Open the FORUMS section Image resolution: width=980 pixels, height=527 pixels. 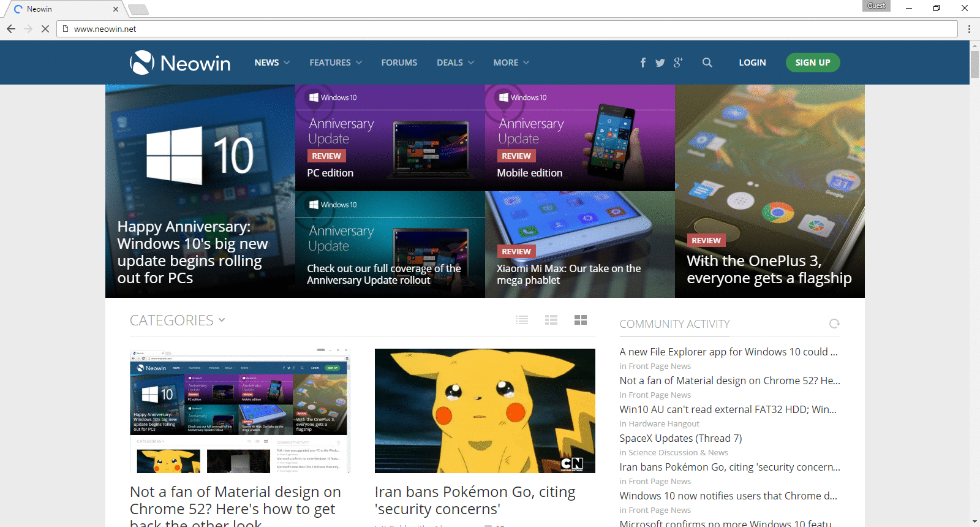pyautogui.click(x=399, y=63)
